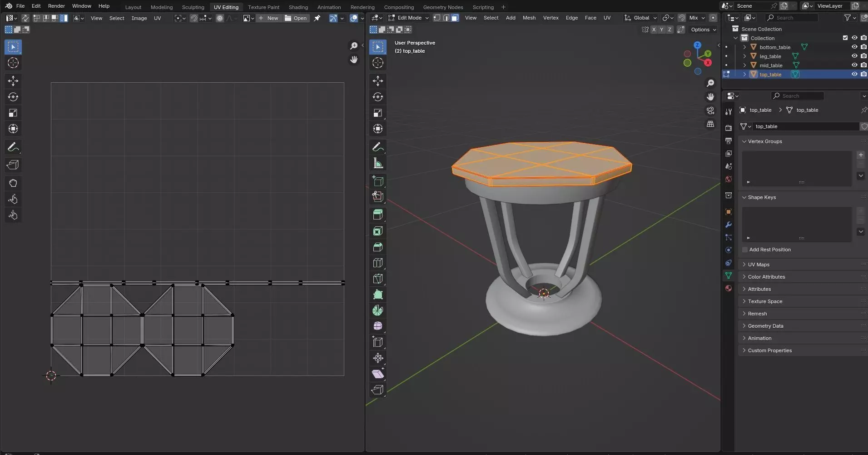Screen dimensions: 868x455
Task: Toggle the camera view in the 3D viewport
Action: [710, 110]
